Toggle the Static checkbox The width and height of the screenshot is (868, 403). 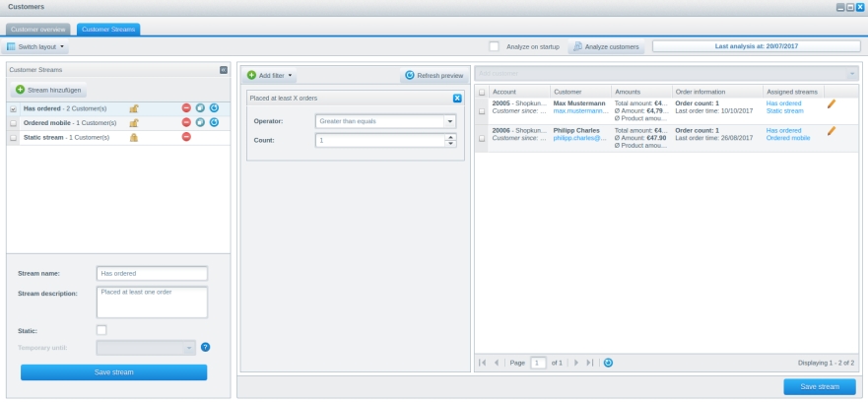tap(101, 330)
